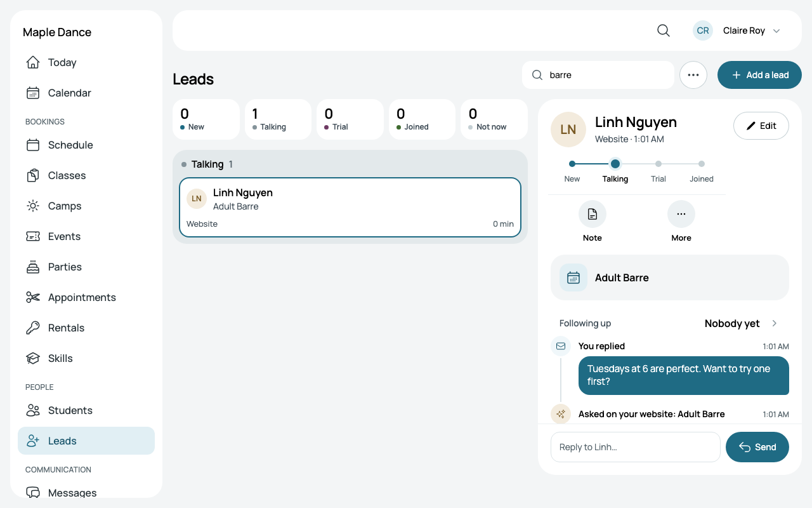Viewport: 812px width, 508px height.
Task: Open Appointments scissors icon
Action: 33,297
